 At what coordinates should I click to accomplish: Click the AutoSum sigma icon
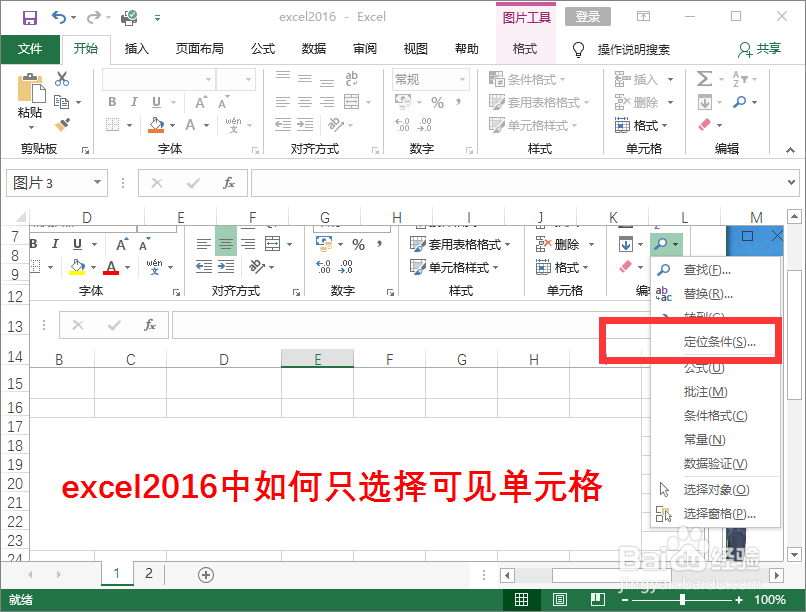[704, 79]
